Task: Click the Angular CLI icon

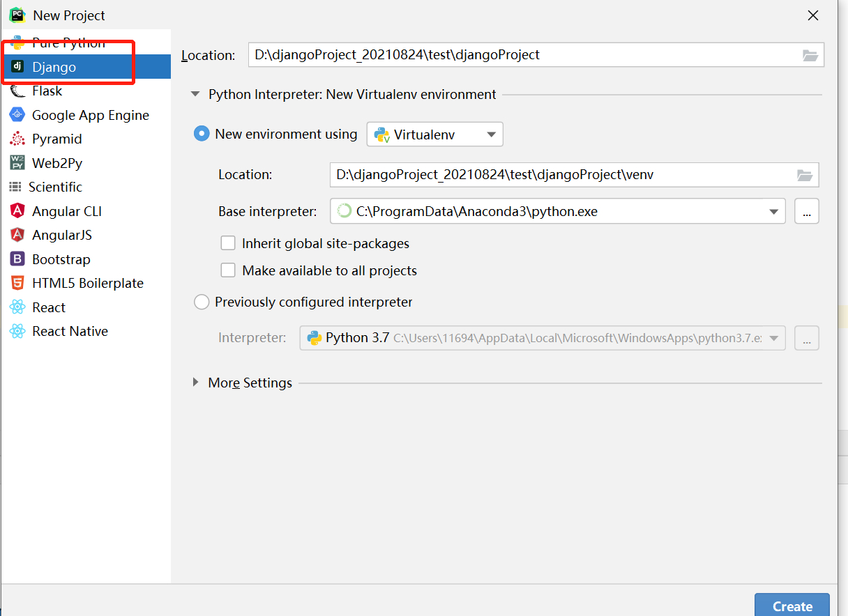Action: click(x=17, y=211)
